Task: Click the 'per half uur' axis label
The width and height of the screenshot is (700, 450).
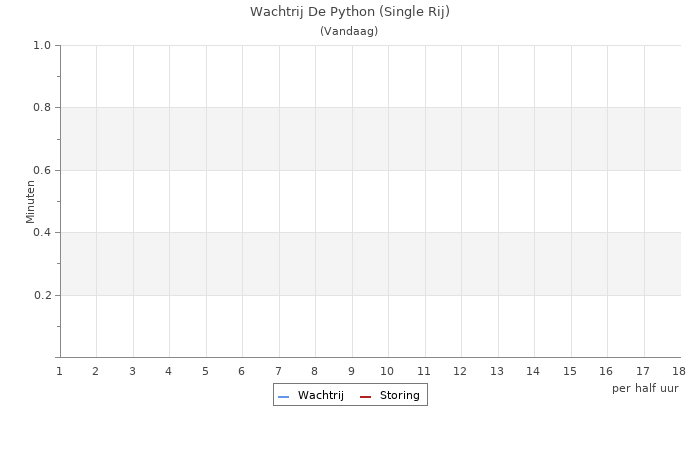Action: pyautogui.click(x=645, y=388)
